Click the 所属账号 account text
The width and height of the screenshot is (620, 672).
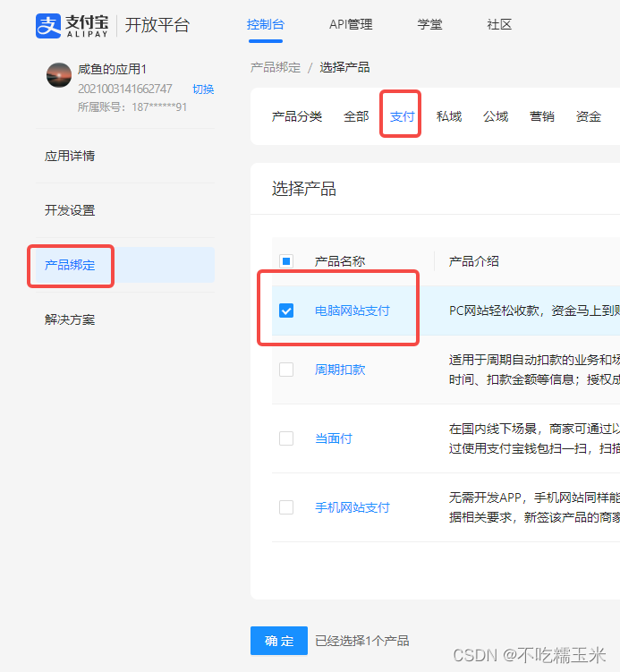tap(132, 106)
